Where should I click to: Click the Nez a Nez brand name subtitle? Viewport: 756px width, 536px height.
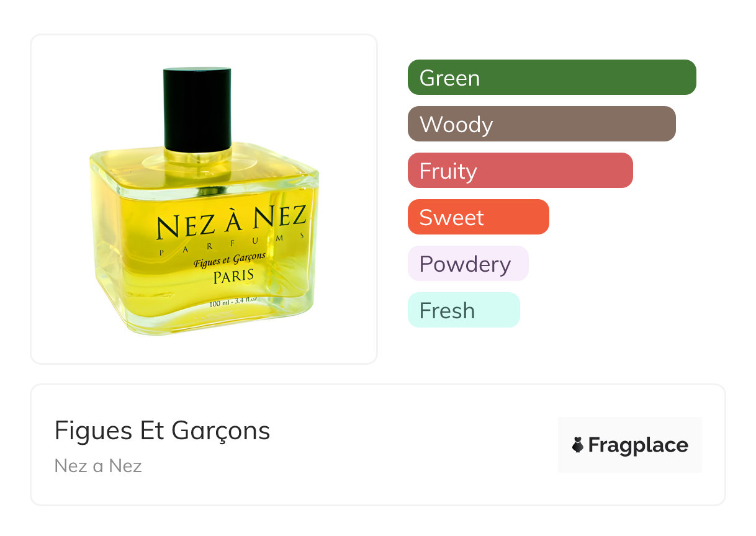pyautogui.click(x=98, y=465)
